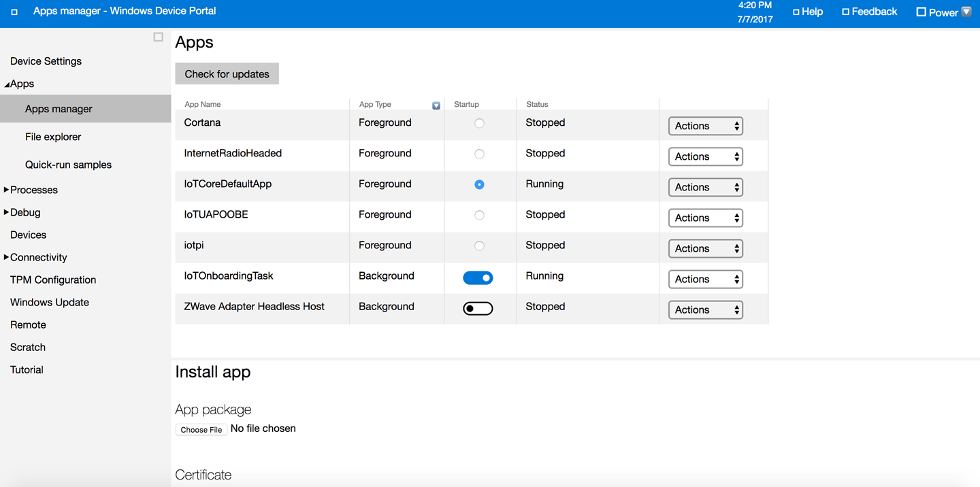Click the Feedback icon in header
This screenshot has height=487, width=980.
click(x=846, y=12)
